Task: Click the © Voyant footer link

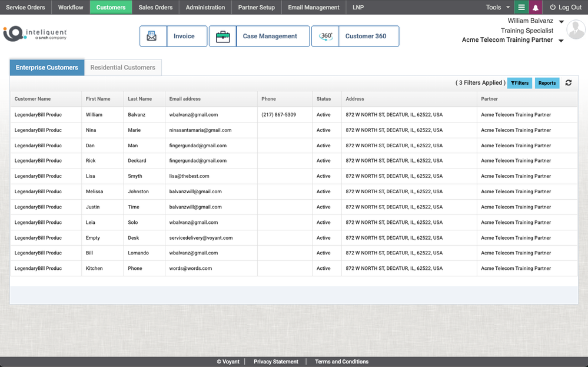Action: (228, 361)
